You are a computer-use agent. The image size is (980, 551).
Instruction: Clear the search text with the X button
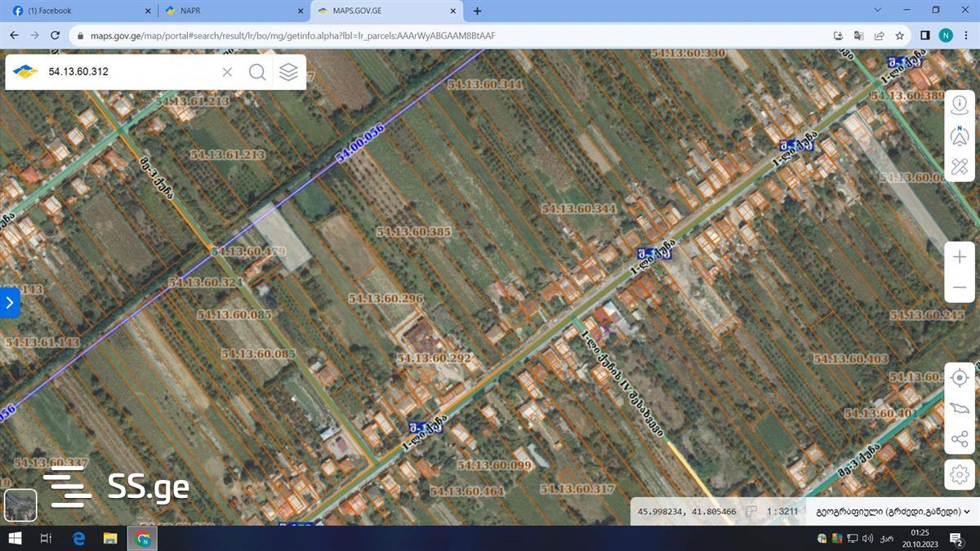(x=227, y=72)
